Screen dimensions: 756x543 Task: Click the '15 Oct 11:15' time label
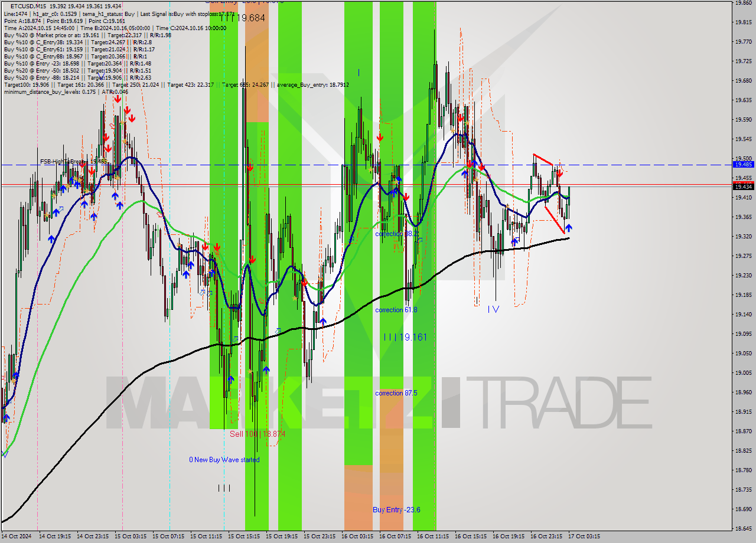pyautogui.click(x=206, y=537)
